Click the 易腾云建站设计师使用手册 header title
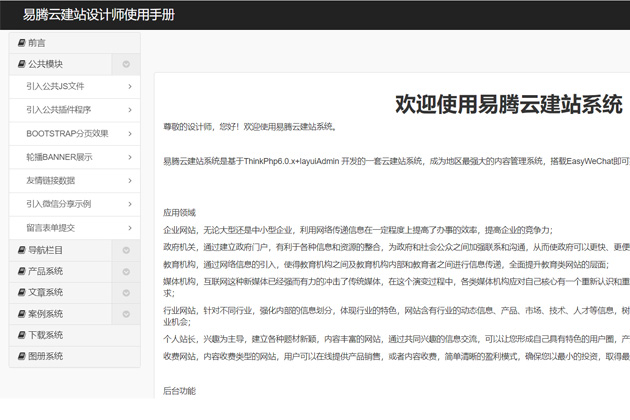Screen dimensions: 630x420 tap(99, 15)
